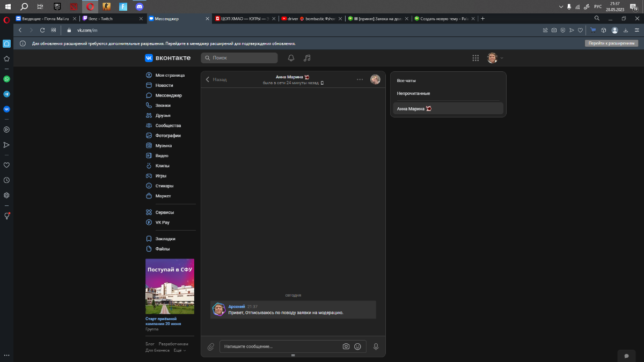Open WhatsApp in Opera sidebar
The height and width of the screenshot is (362, 644).
point(6,79)
